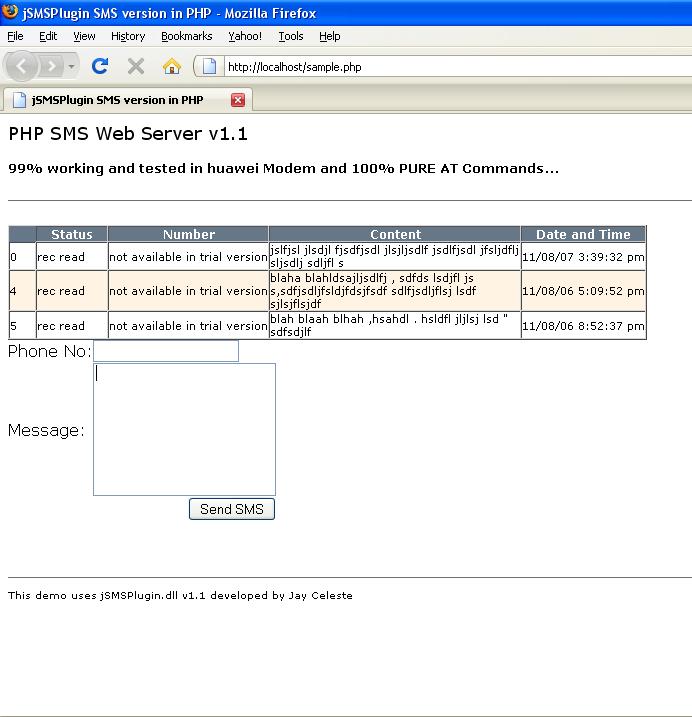Go to the home page icon
Viewport: 692px width, 717px height.
(172, 67)
